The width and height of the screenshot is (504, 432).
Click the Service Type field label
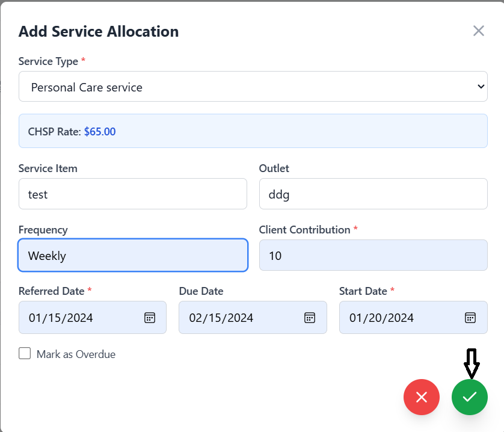48,61
